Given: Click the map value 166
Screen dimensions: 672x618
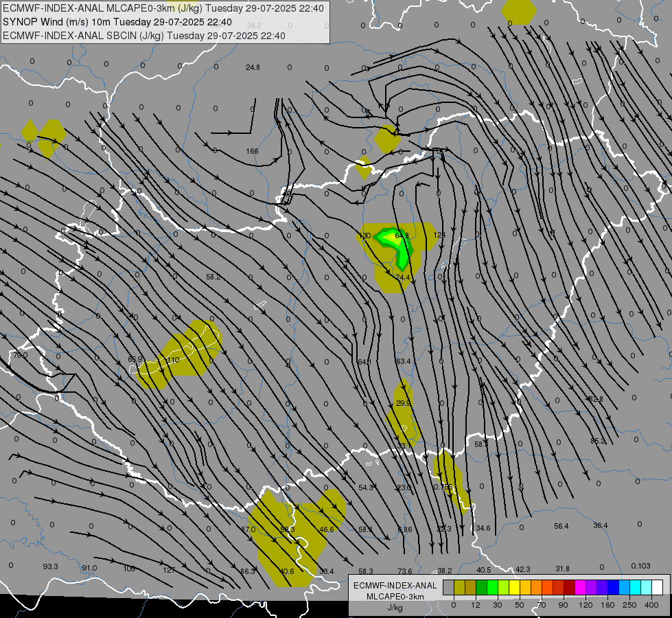Looking at the screenshot, I should [252, 151].
